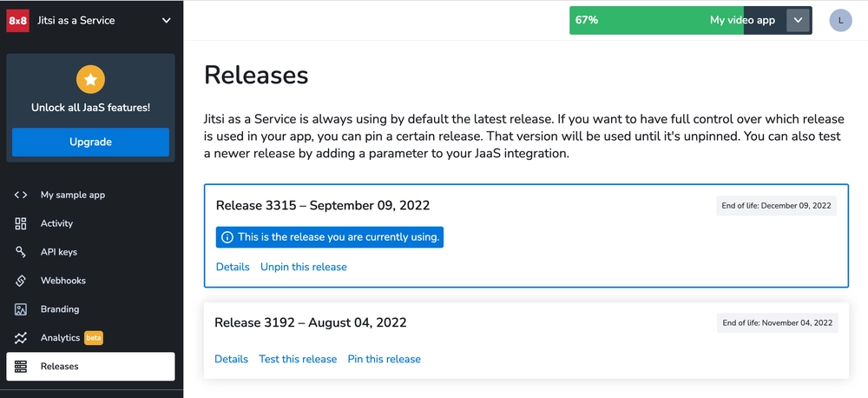868x398 pixels.
Task: Click the Activity dashboard grid icon
Action: coord(21,223)
